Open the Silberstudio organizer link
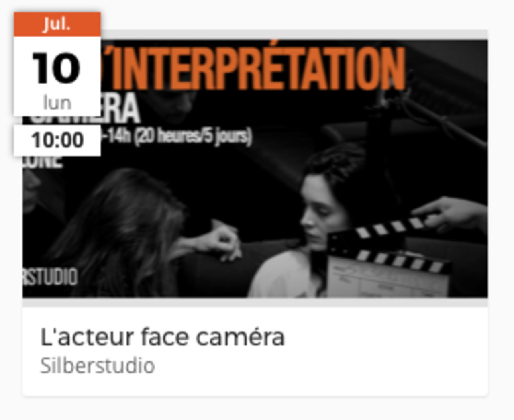 (x=98, y=366)
